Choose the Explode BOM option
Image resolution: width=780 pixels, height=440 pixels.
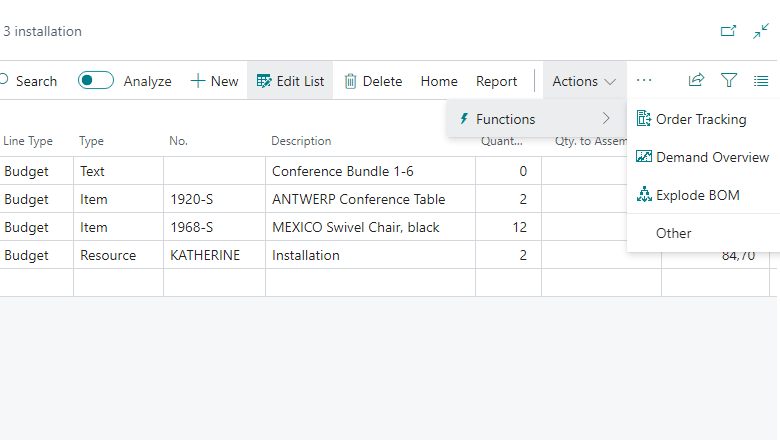click(697, 195)
